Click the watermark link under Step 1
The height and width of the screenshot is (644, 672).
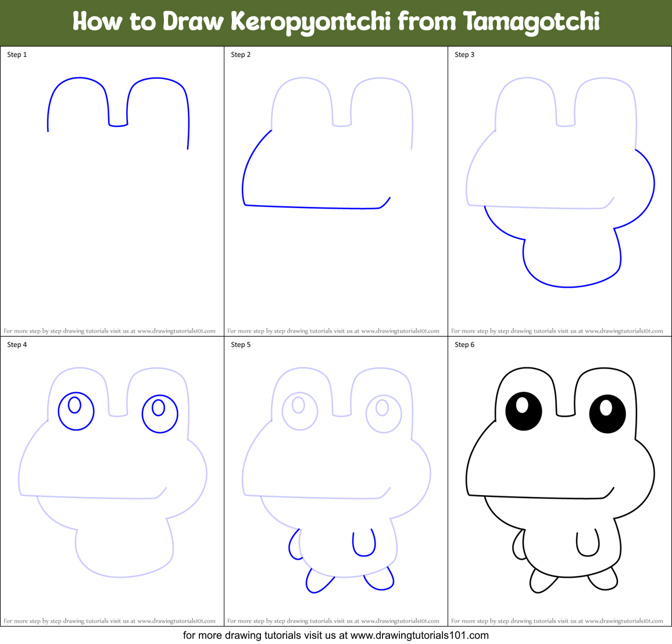pos(112,330)
